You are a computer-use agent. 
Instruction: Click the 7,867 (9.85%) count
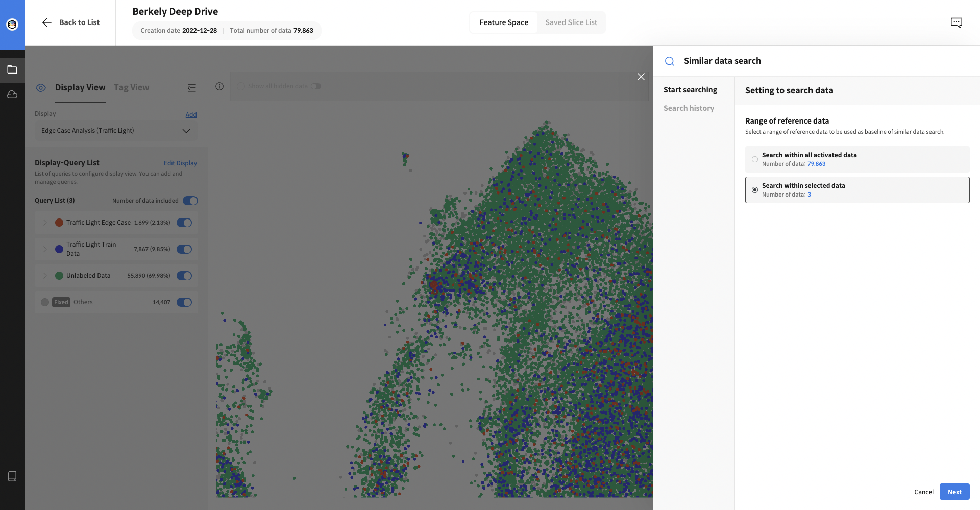[x=152, y=249]
